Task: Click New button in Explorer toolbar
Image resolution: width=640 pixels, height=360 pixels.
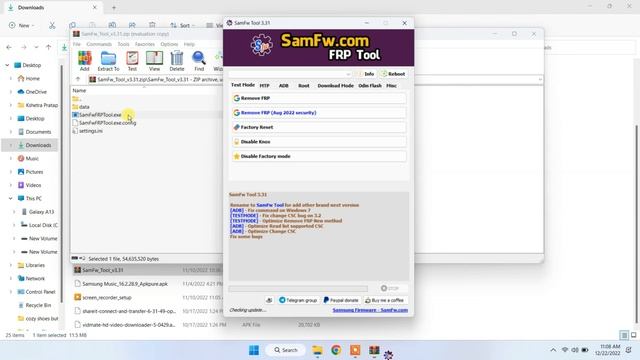Action: [x=22, y=25]
